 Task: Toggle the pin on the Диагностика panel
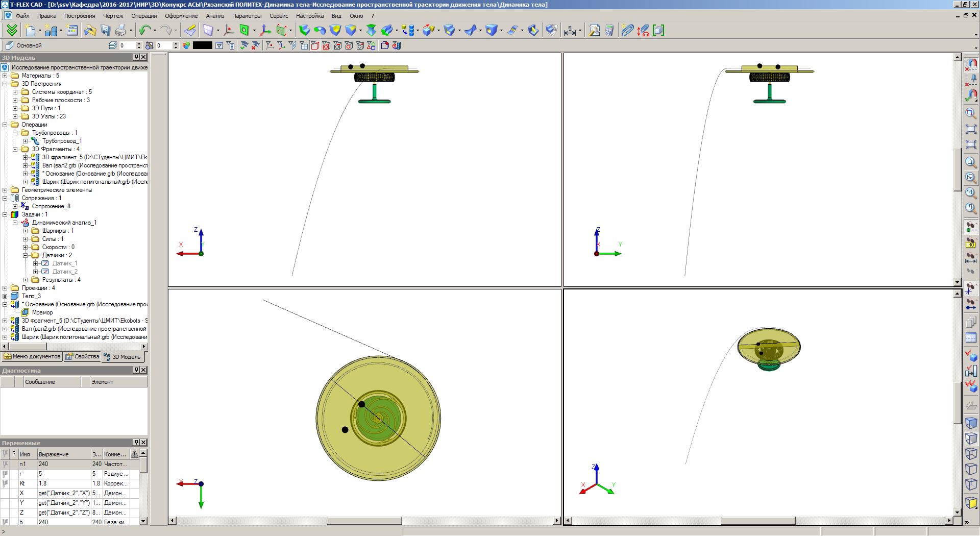tap(136, 370)
